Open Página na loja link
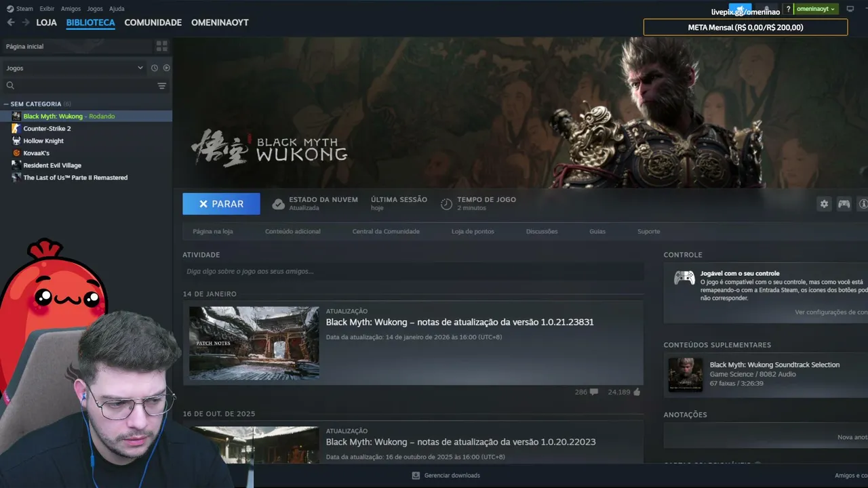Image resolution: width=868 pixels, height=488 pixels. [213, 231]
